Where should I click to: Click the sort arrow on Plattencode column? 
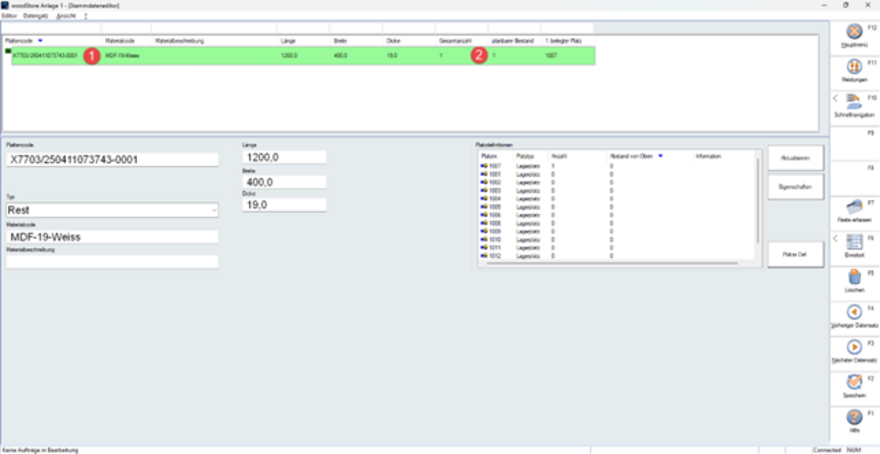click(40, 41)
